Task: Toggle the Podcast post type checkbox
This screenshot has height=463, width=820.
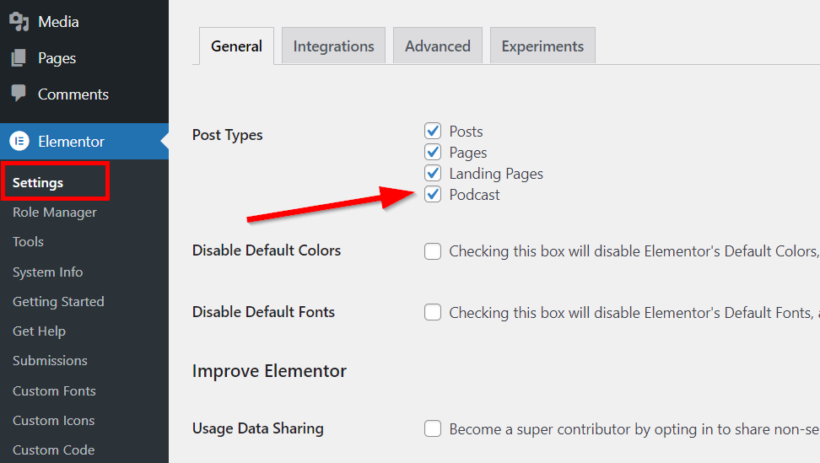Action: (x=432, y=194)
